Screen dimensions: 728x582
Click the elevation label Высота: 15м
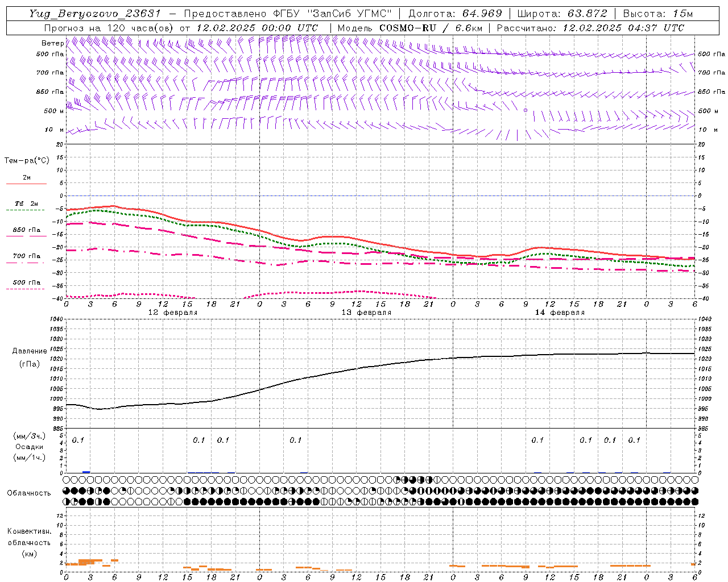658,14
